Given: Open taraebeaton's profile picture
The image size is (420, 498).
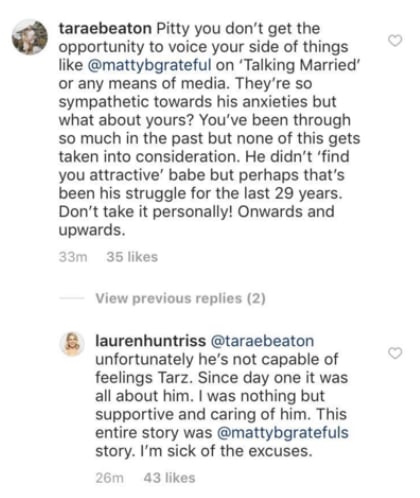Looking at the screenshot, I should click(30, 37).
